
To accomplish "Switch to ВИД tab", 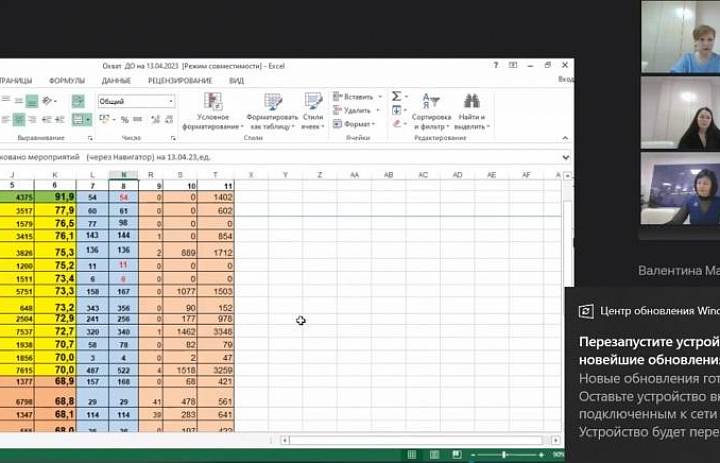I will [236, 80].
